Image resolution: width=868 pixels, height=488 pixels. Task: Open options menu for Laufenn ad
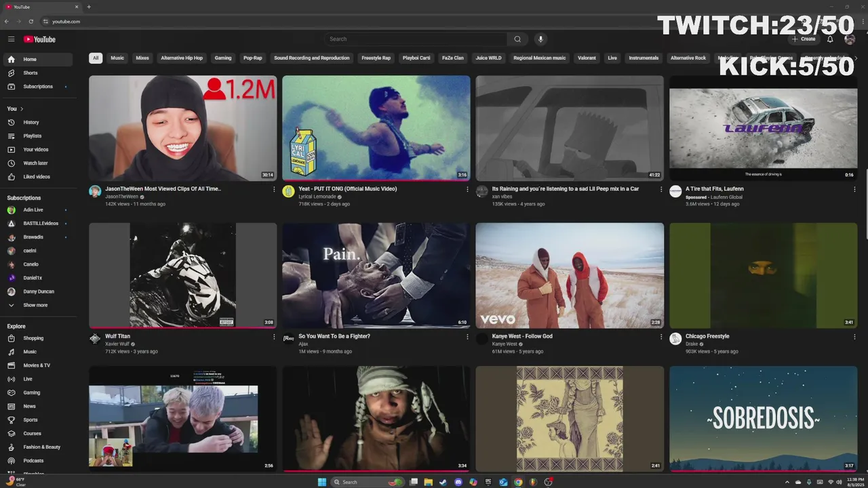[854, 189]
